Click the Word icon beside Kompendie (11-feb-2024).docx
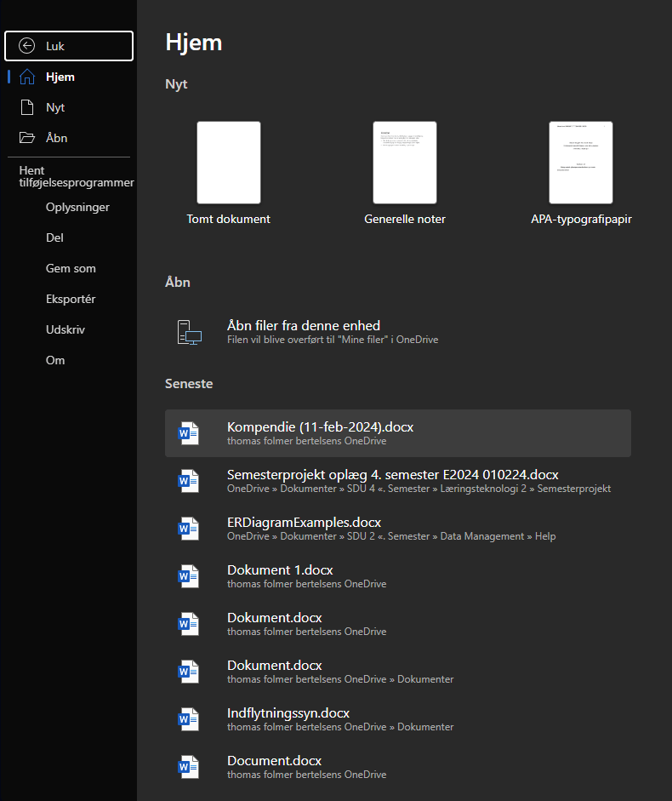 [189, 433]
